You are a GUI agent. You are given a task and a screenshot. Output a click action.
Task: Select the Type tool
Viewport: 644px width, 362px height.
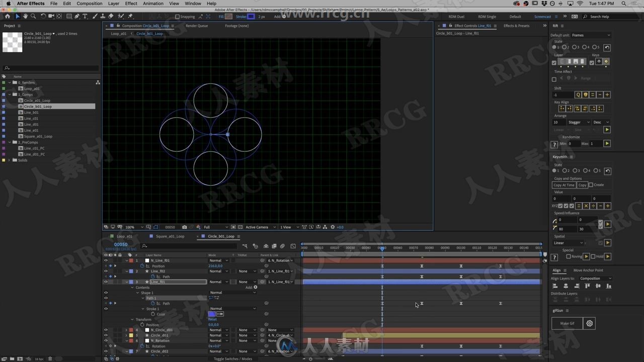point(85,16)
